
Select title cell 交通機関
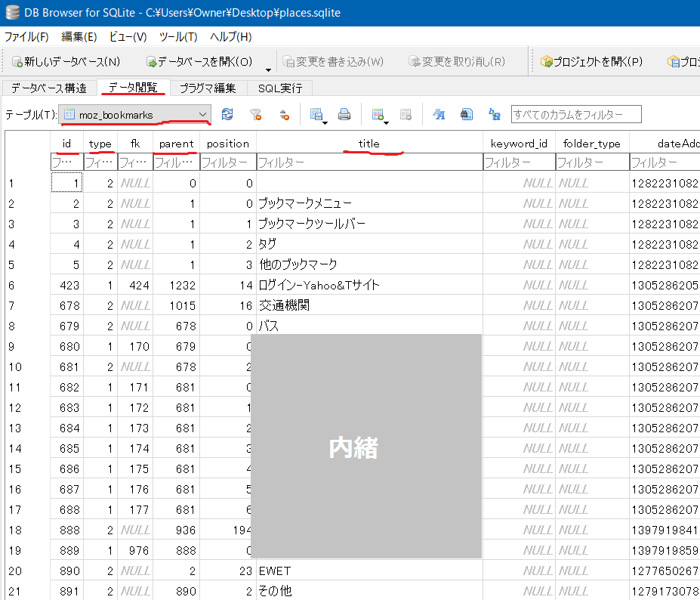click(x=370, y=305)
